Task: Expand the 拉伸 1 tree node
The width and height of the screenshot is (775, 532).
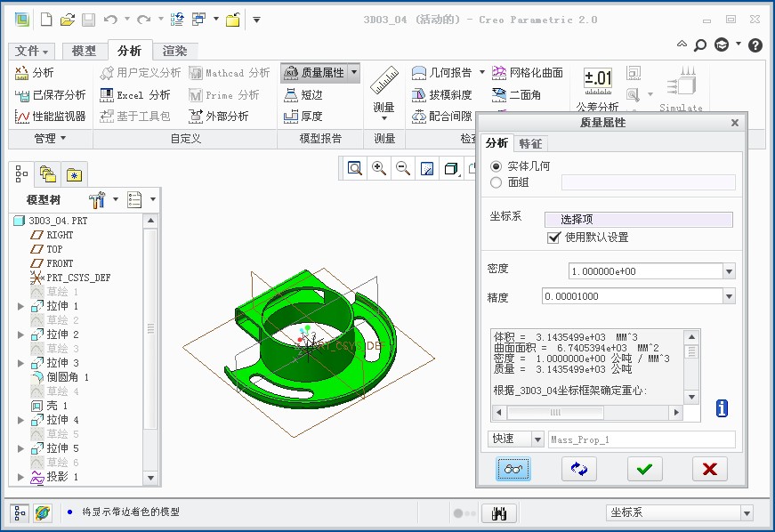Action: coord(21,306)
